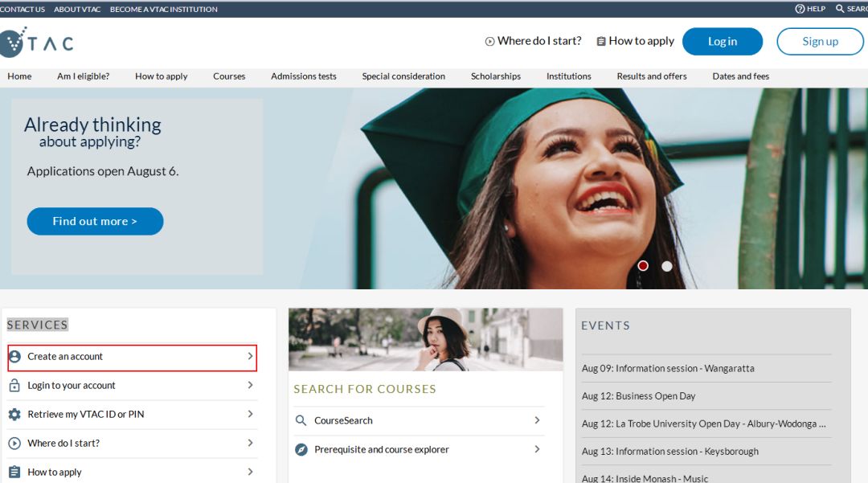Click the Sign up button
Image resolution: width=868 pixels, height=483 pixels.
tap(820, 42)
